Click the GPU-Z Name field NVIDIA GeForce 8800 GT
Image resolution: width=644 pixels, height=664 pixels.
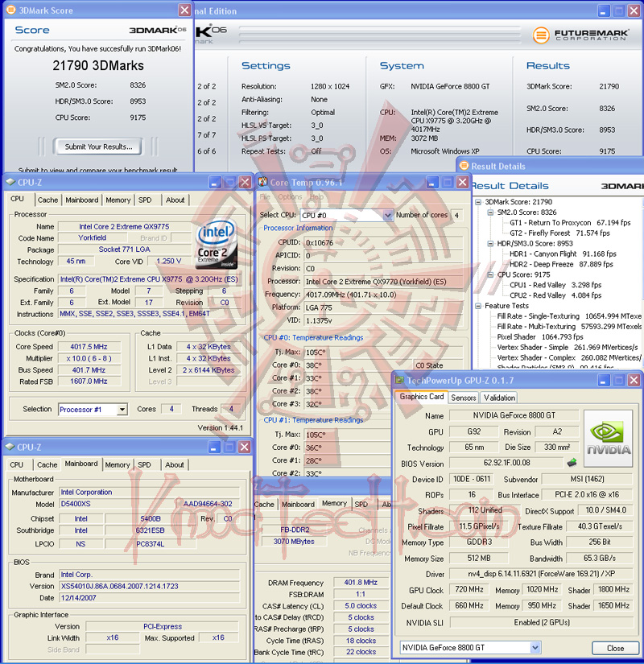pos(514,415)
